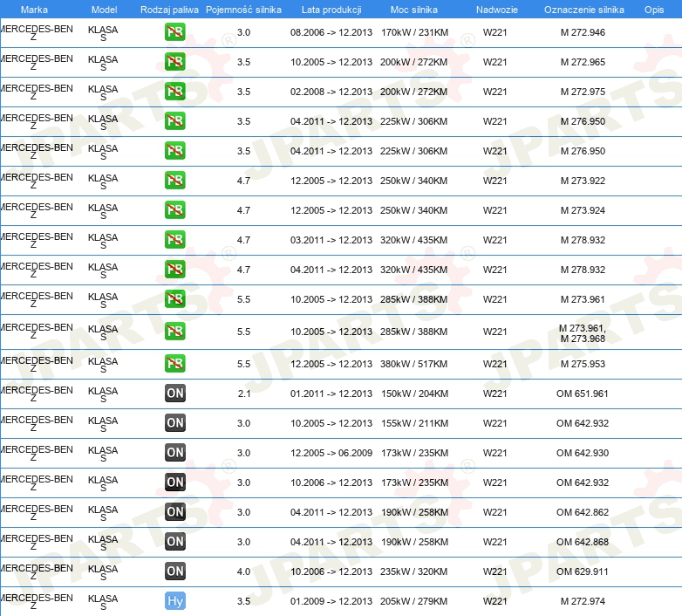Viewport: 682px width, 616px height.
Task: Click the ON diesel icon for OM 651.961
Action: point(175,394)
